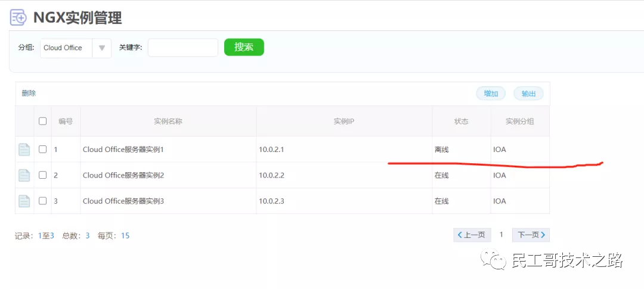The width and height of the screenshot is (644, 289).
Task: Click the 删除 link above the table
Action: (29, 94)
